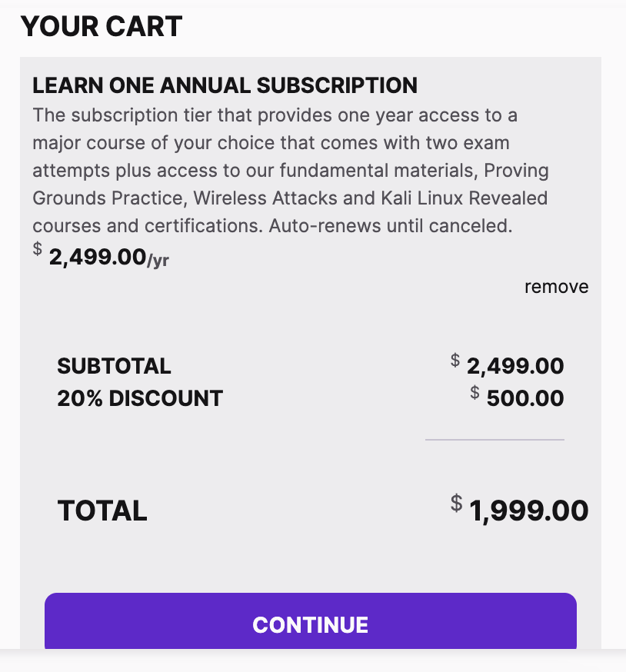Screen dimensions: 626x672
Task: Click the SUBTOTAL label
Action: (114, 366)
